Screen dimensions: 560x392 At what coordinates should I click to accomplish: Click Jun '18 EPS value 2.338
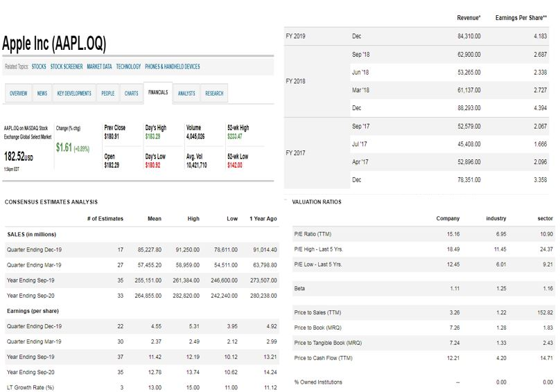[540, 72]
